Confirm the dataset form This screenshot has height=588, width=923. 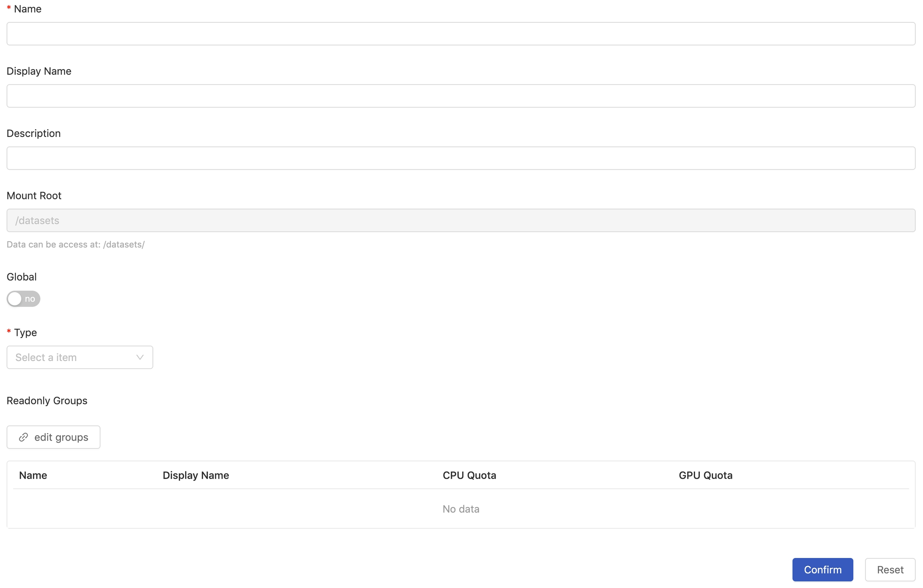(822, 569)
